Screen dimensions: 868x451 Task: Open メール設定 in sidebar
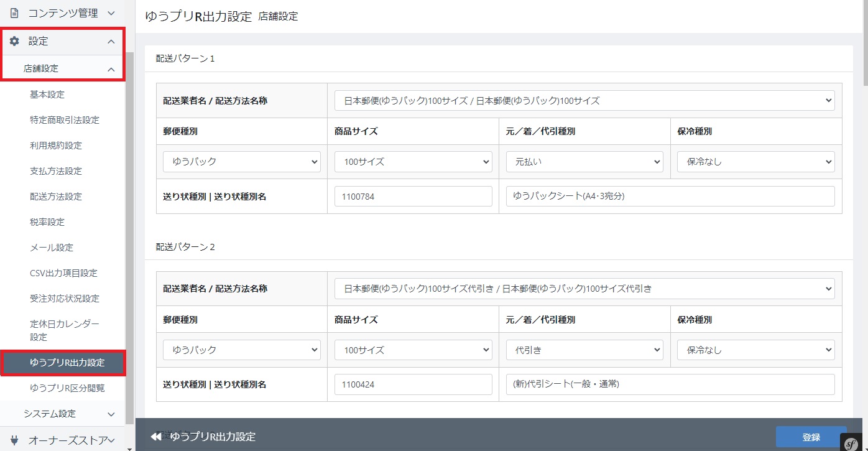tap(52, 248)
